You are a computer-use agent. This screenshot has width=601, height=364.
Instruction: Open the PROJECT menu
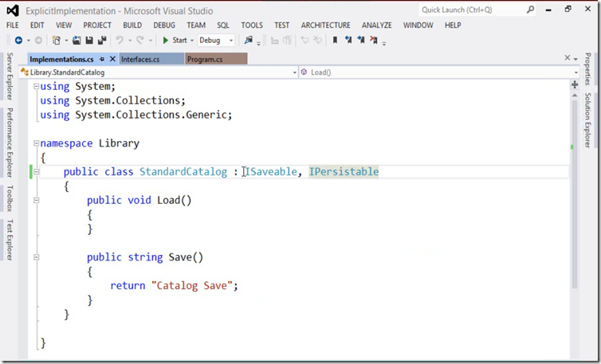click(x=97, y=25)
